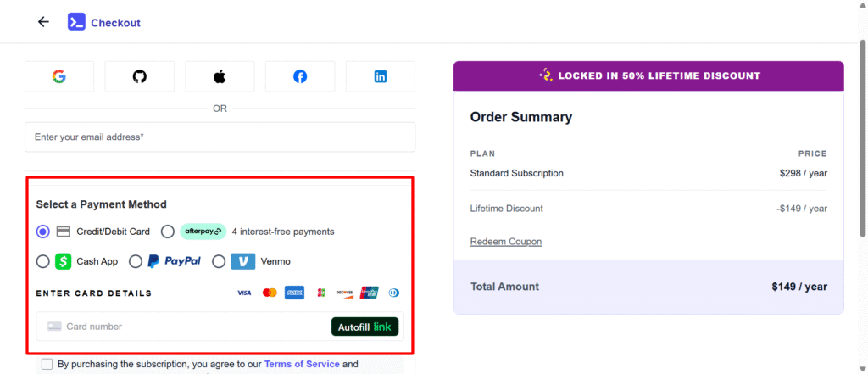Select the Credit/Debit Card radio button
This screenshot has height=374, width=868.
point(43,232)
